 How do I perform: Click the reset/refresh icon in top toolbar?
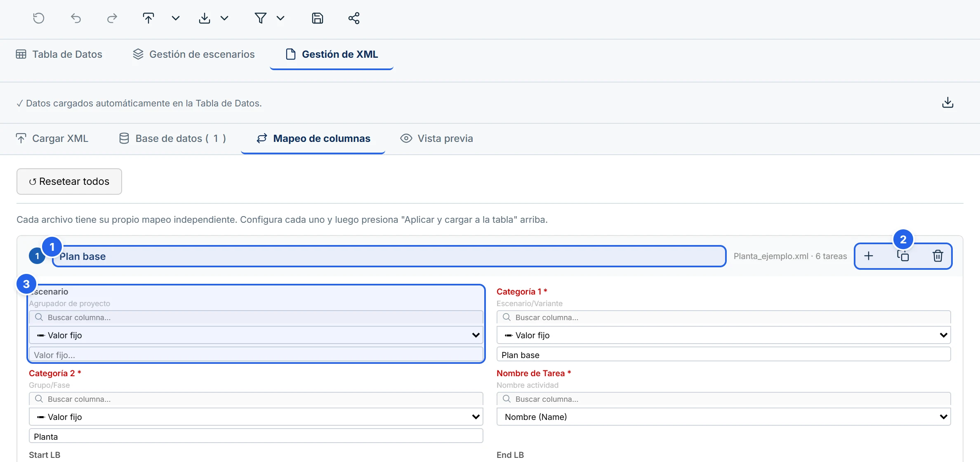tap(38, 18)
